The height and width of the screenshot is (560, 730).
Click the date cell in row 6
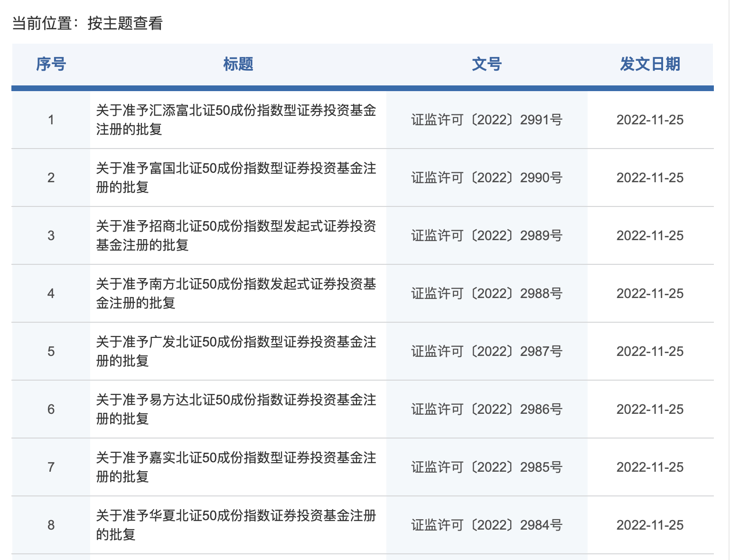coord(650,410)
